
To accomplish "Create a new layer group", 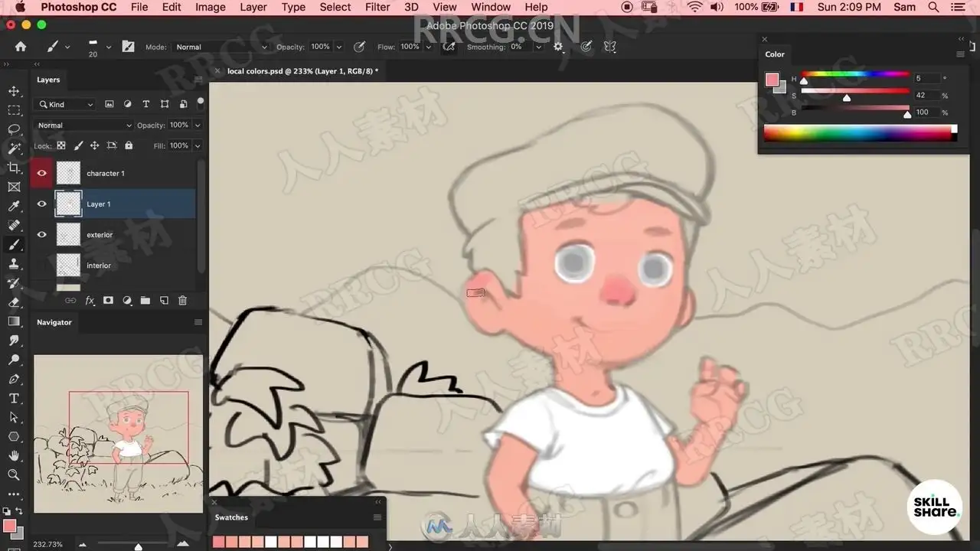I will (145, 301).
